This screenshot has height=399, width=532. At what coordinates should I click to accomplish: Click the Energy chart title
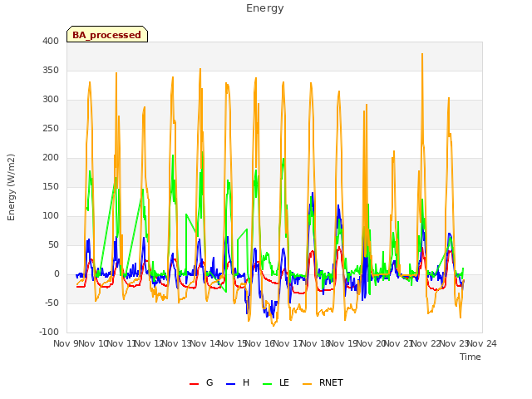[265, 8]
